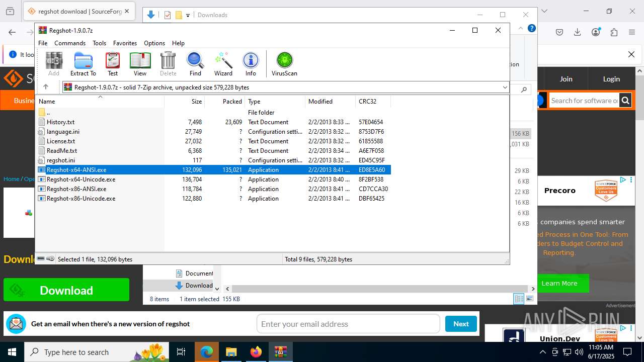The height and width of the screenshot is (362, 644).
Task: Sort by the CRC32 column header
Action: click(x=373, y=101)
